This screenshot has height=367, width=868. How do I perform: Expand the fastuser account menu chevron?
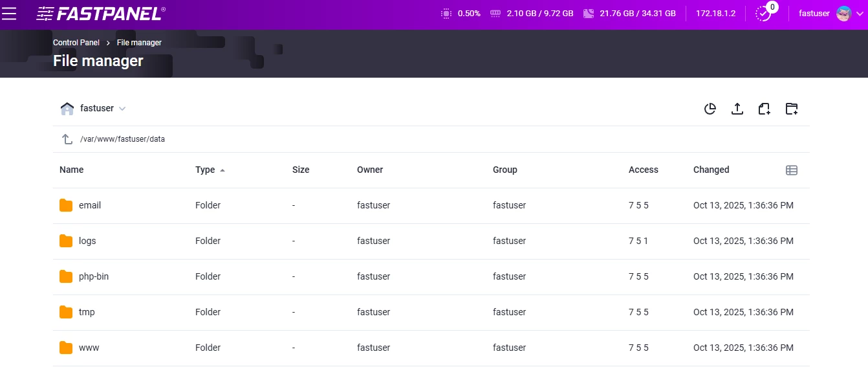860,14
